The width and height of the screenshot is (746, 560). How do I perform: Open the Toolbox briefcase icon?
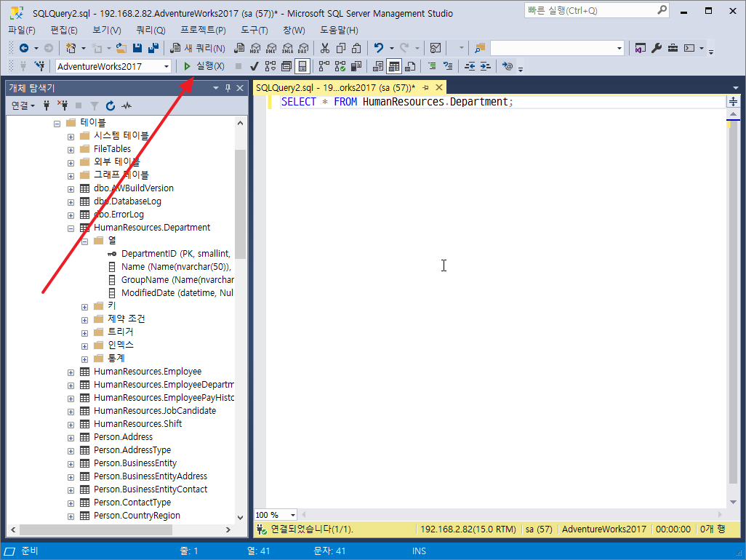(673, 48)
